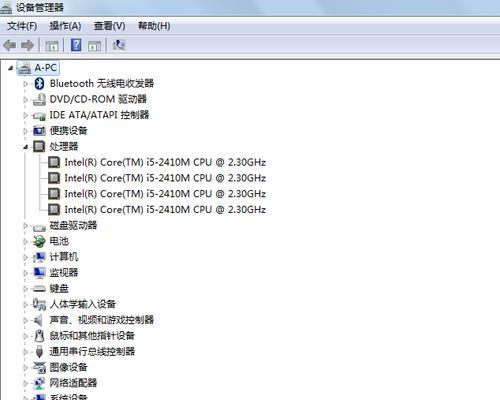
Task: Open the blue Help question-mark icon
Action: click(x=76, y=45)
